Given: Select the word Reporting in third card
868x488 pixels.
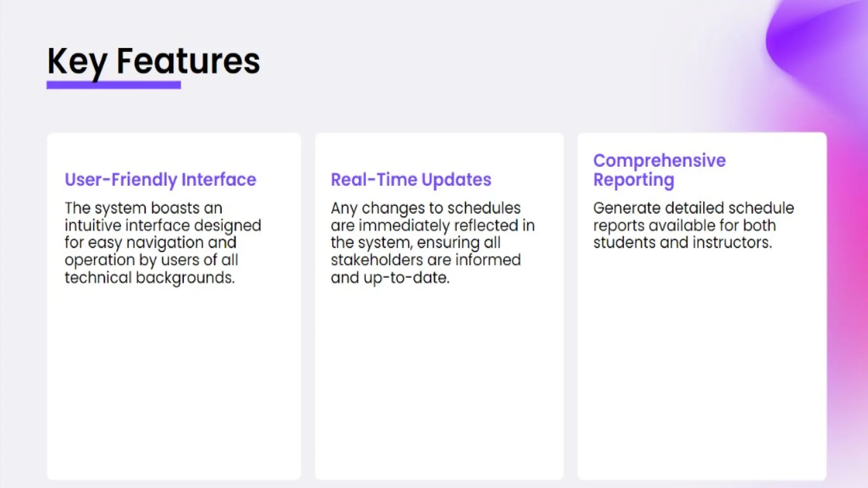Looking at the screenshot, I should pos(633,180).
